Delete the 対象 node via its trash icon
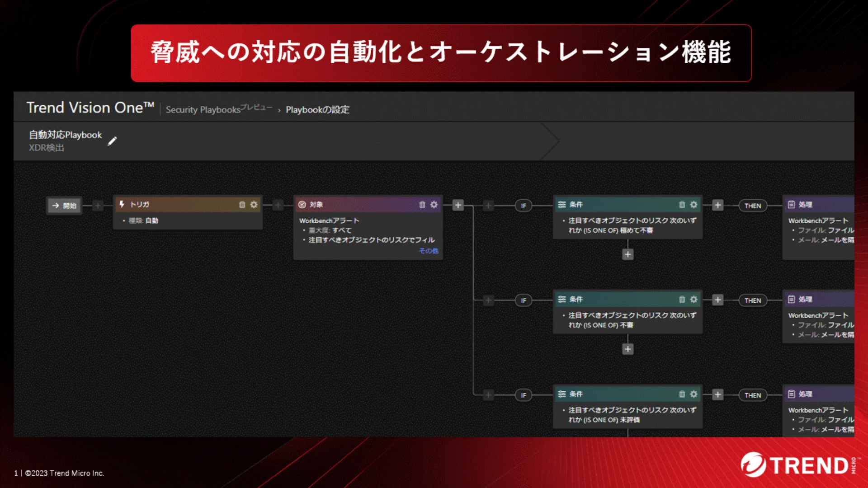The image size is (868, 488). pyautogui.click(x=422, y=205)
